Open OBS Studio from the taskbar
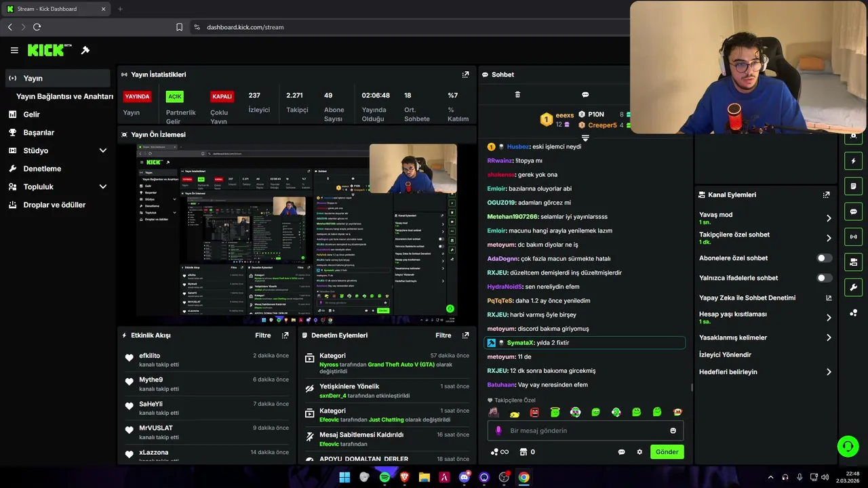868x488 pixels. pos(504,477)
